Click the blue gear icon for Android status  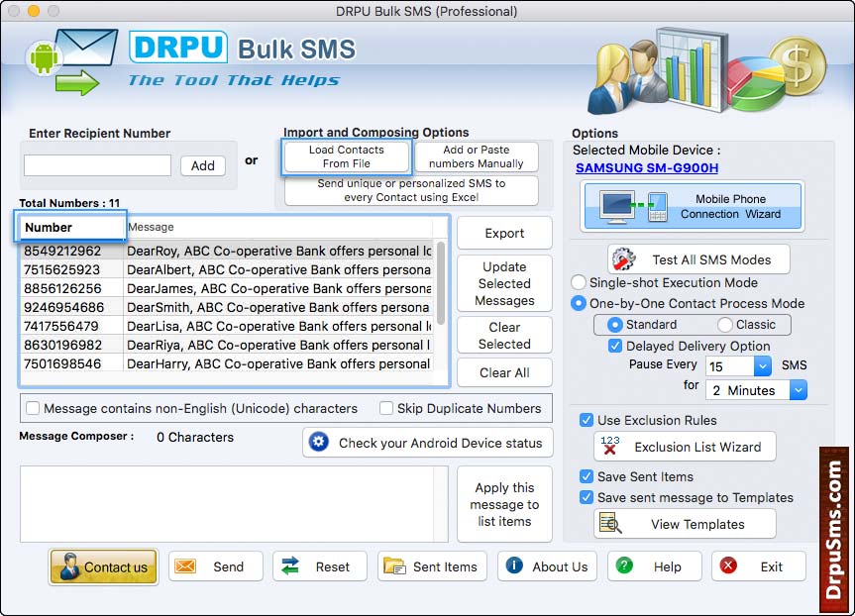pyautogui.click(x=319, y=442)
